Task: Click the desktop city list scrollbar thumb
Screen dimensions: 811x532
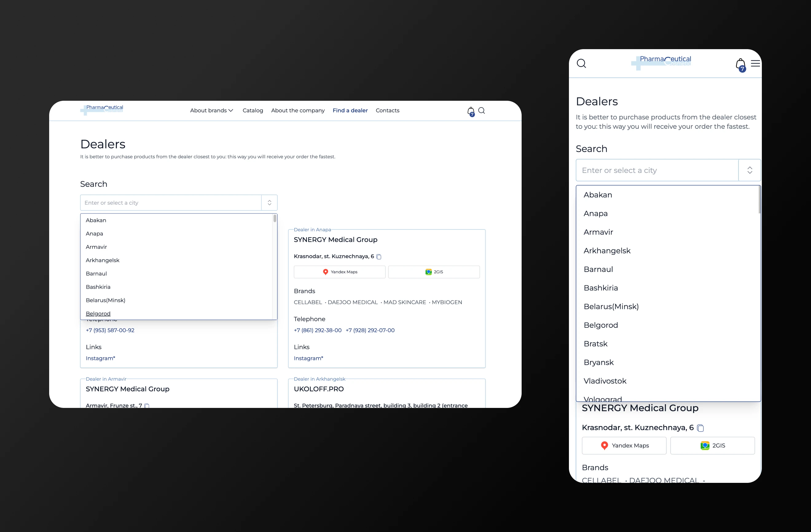Action: (x=275, y=218)
